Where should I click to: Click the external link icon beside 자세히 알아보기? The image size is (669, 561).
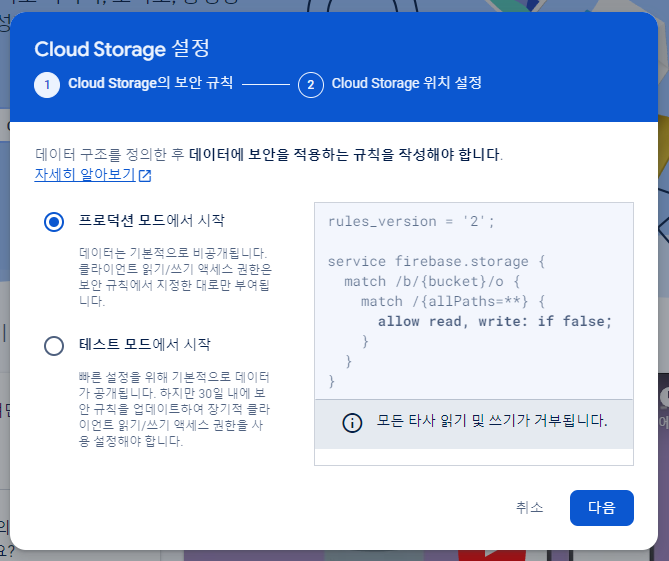[145, 175]
